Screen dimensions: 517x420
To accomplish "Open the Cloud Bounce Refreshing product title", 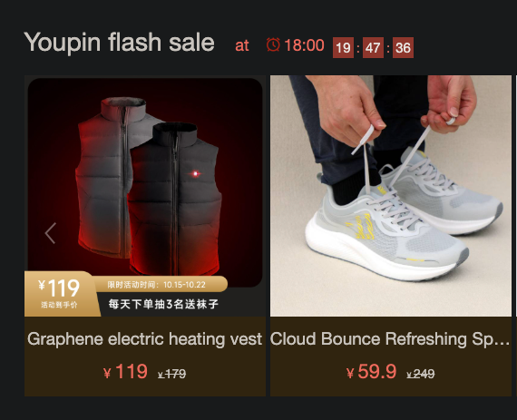I will pyautogui.click(x=390, y=339).
